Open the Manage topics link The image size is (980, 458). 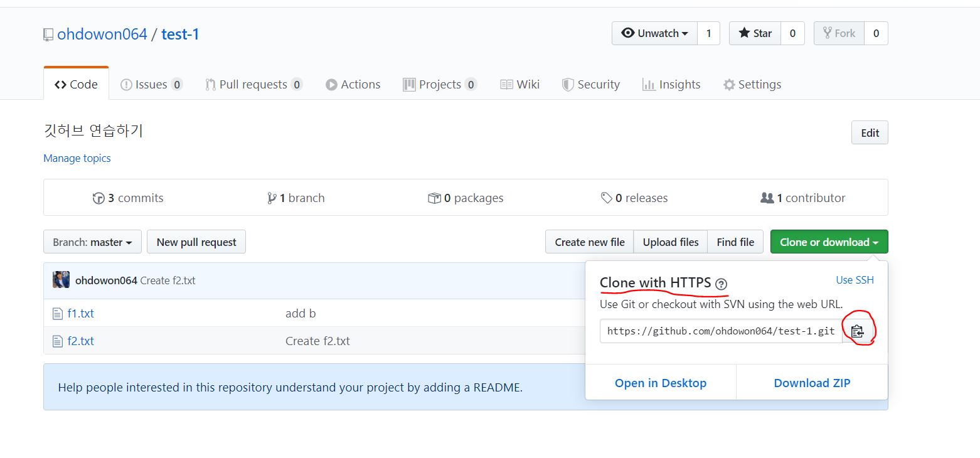(77, 158)
